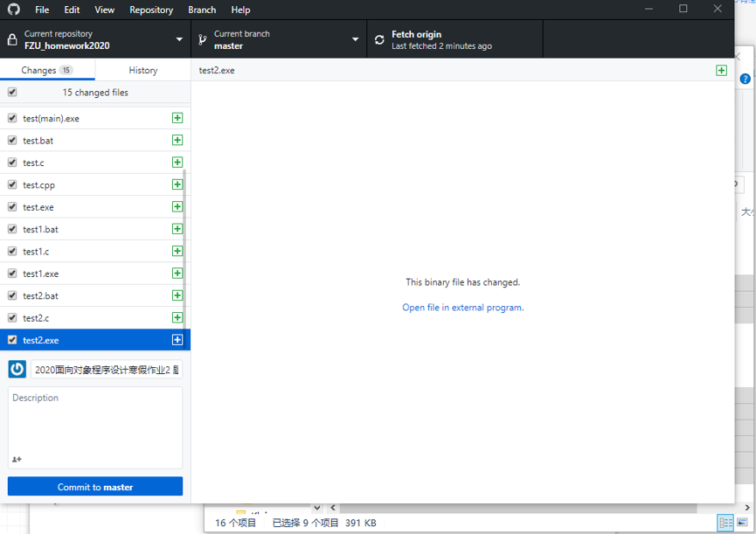The image size is (756, 534).
Task: Click green plus status icon for test.exe
Action: [x=177, y=207]
